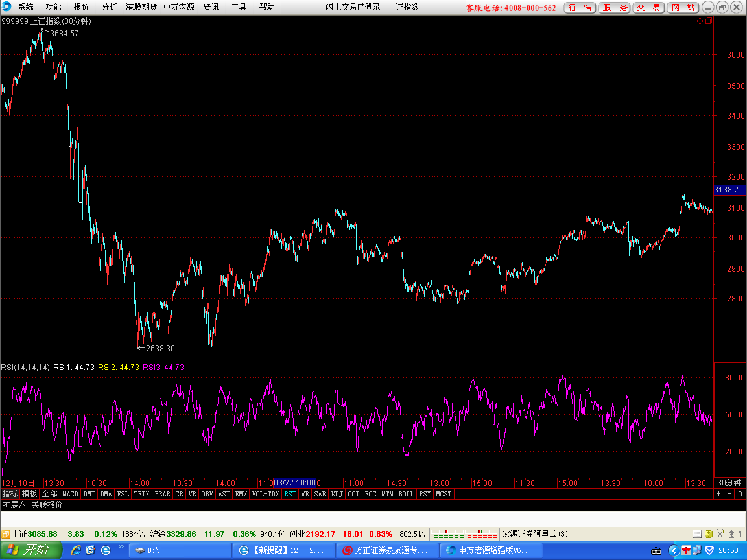Open the 工具 menu
This screenshot has height=560, width=747.
[x=239, y=7]
